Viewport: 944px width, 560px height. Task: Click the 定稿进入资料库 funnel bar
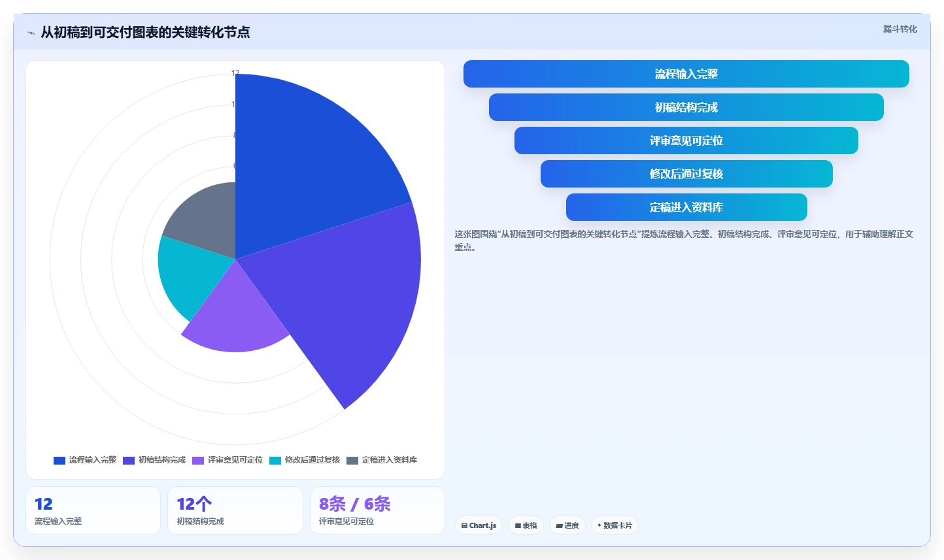click(686, 207)
